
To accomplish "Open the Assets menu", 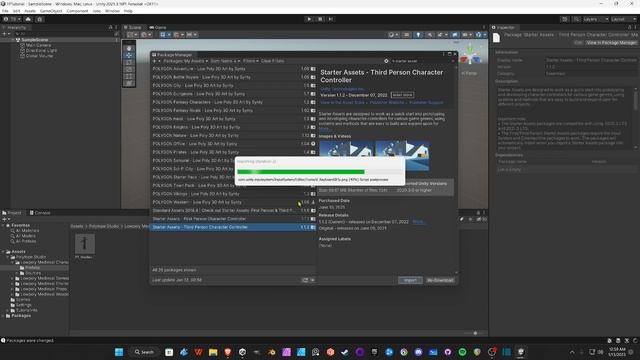I will click(30, 11).
